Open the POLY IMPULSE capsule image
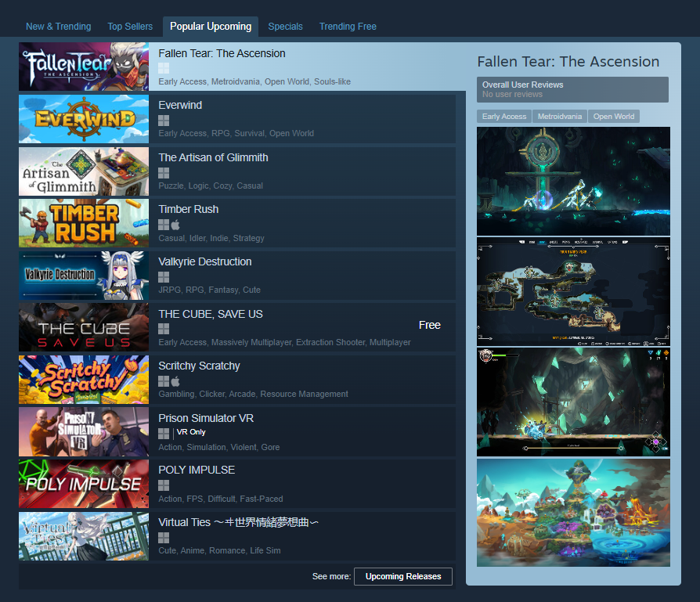Screen dimensions: 700x602 tap(84, 484)
